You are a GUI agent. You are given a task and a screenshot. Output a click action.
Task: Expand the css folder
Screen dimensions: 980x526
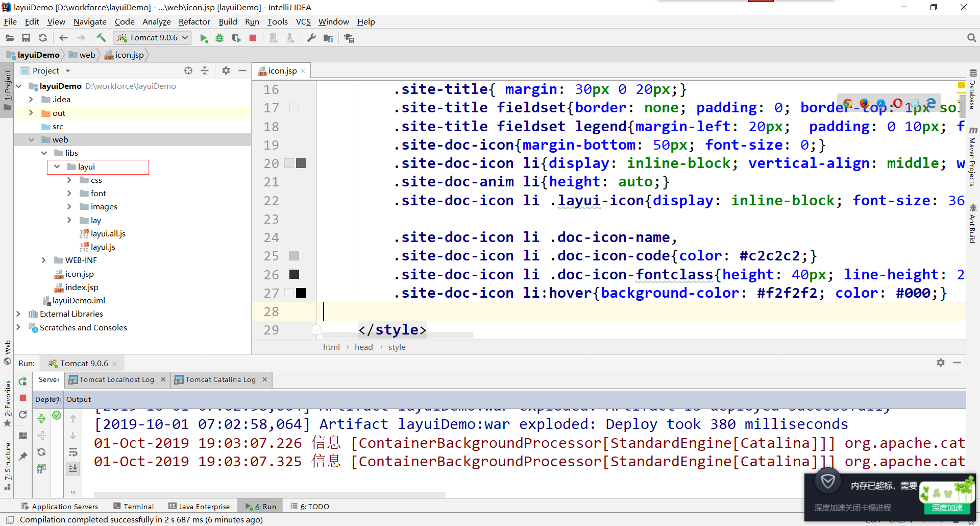pyautogui.click(x=69, y=180)
